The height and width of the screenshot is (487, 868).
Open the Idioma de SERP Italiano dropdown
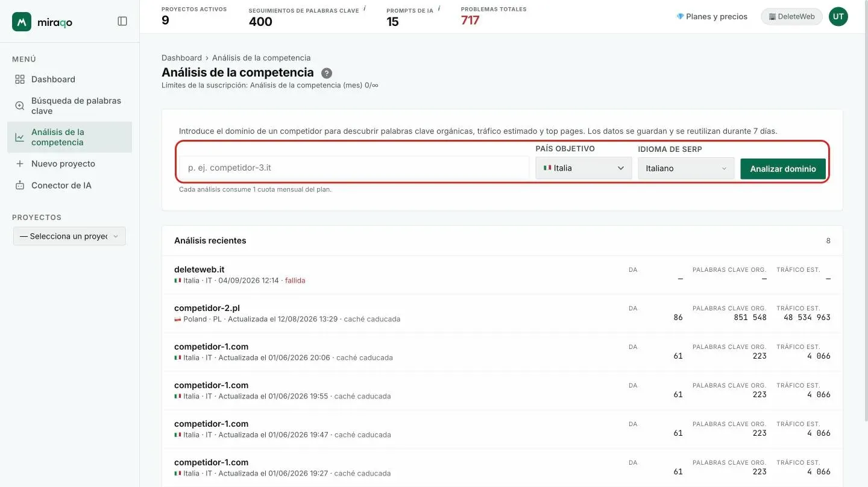(x=686, y=169)
